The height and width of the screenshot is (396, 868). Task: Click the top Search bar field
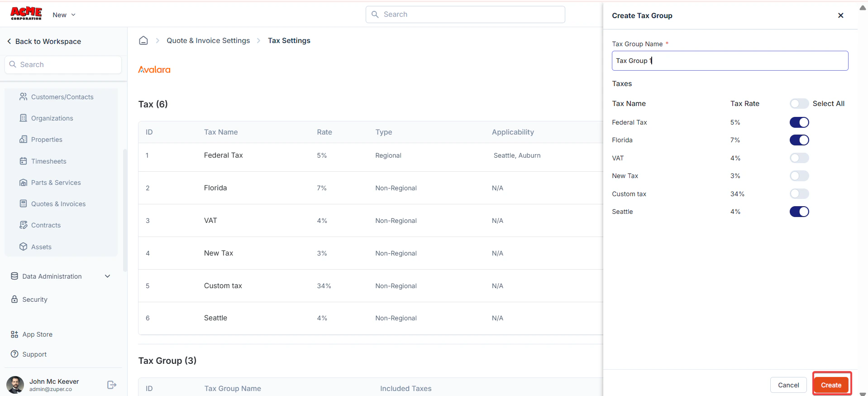[465, 14]
